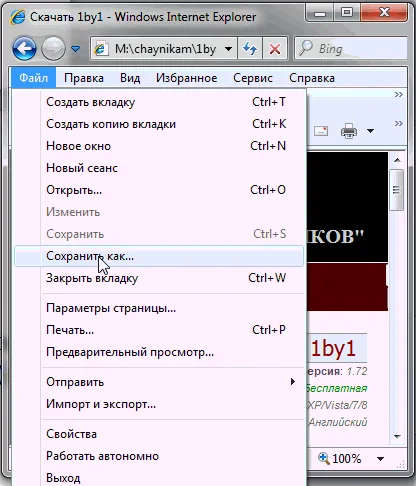Click the magnifier icon in Bing box

[x=306, y=48]
